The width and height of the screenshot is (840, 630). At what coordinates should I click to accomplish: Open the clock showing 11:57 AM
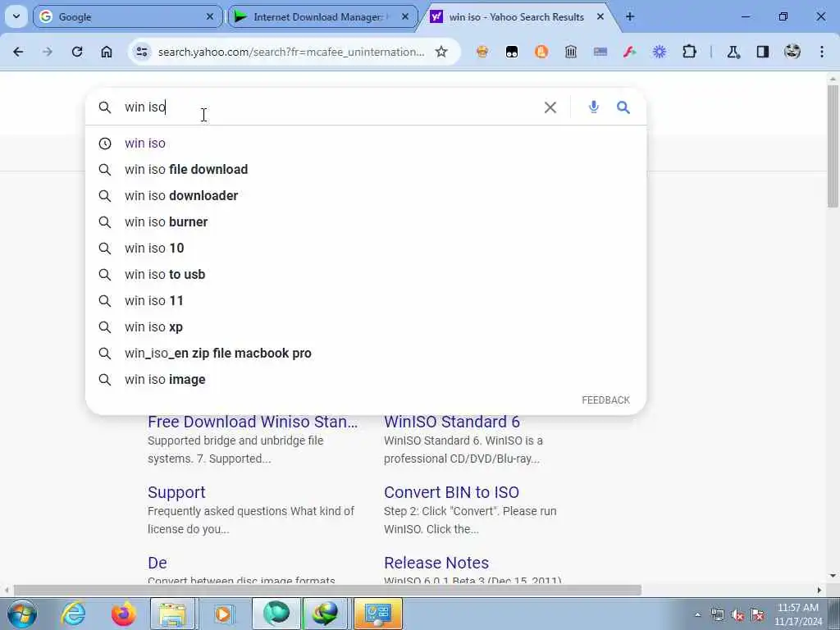pos(798,614)
